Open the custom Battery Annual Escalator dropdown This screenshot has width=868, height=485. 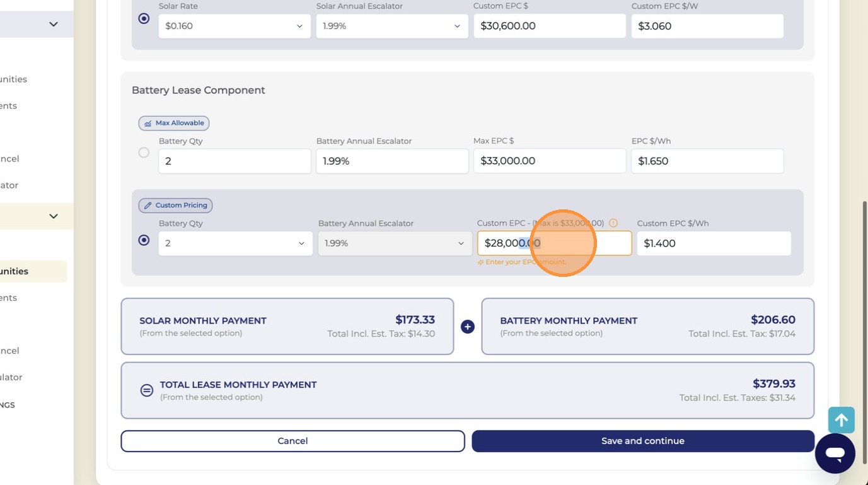395,243
